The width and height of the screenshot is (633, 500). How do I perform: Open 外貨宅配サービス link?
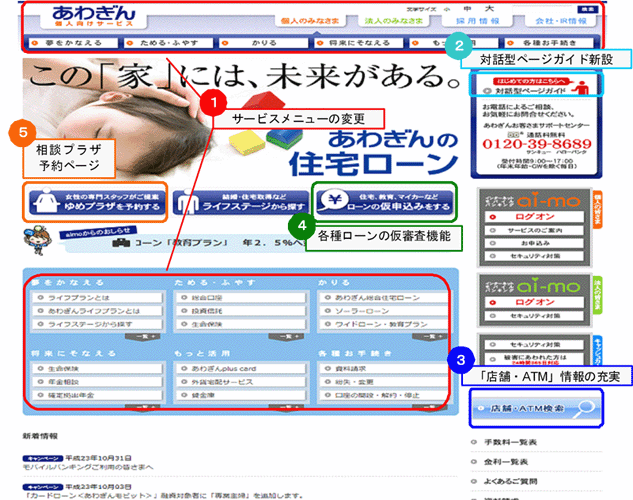(x=241, y=382)
